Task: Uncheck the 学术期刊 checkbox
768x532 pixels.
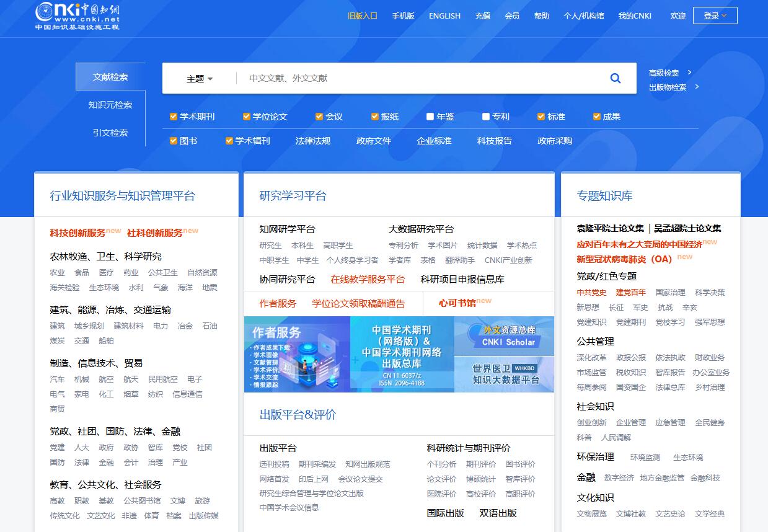Action: (172, 116)
